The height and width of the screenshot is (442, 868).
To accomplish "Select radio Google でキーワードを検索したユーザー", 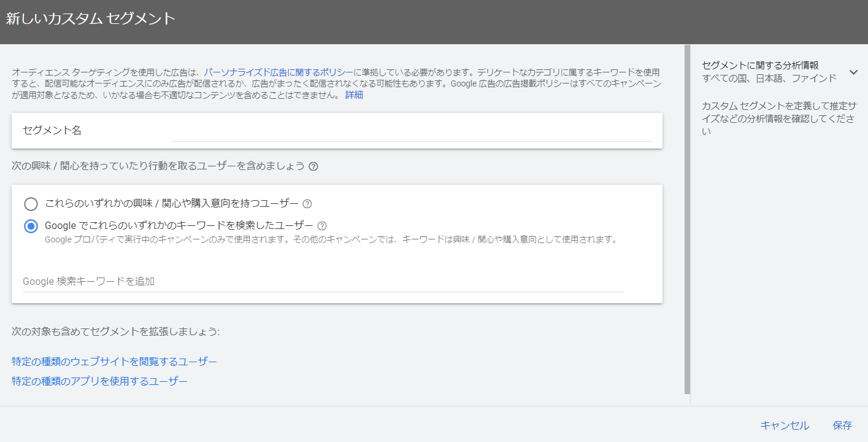I will (31, 226).
